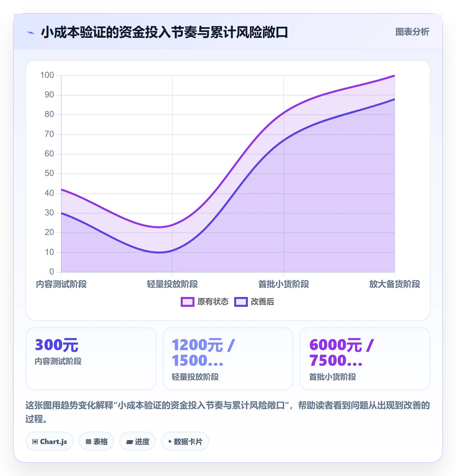Image resolution: width=456 pixels, height=476 pixels.
Task: Click the 原有状态 legend text
Action: point(213,302)
